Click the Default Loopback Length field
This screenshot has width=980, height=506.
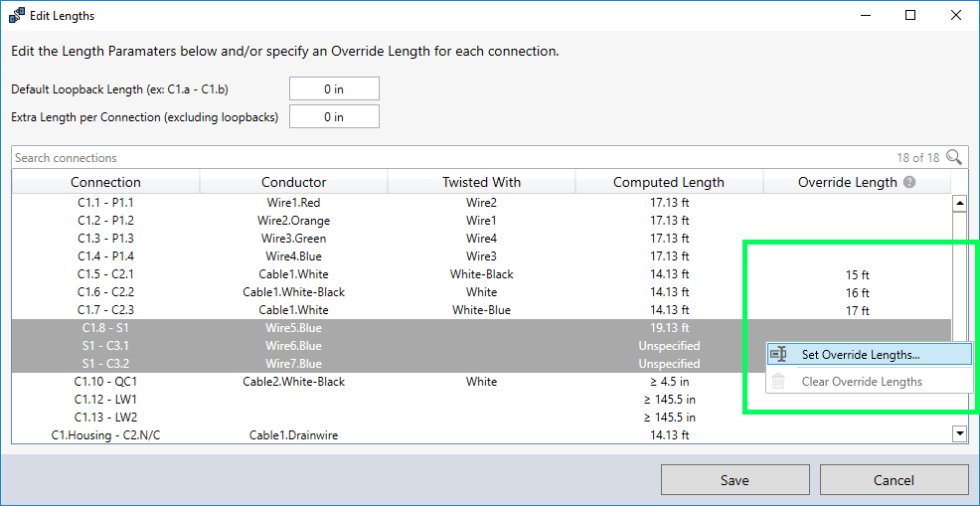point(334,88)
